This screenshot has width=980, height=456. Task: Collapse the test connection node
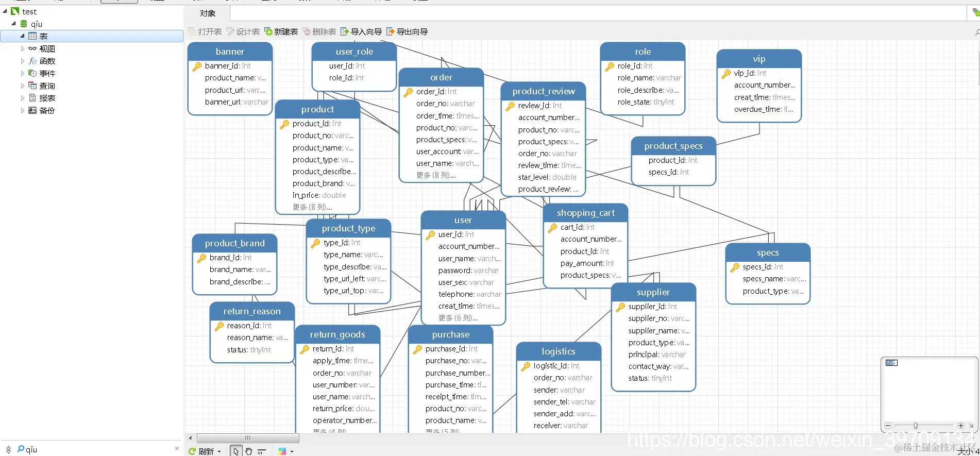[5, 11]
